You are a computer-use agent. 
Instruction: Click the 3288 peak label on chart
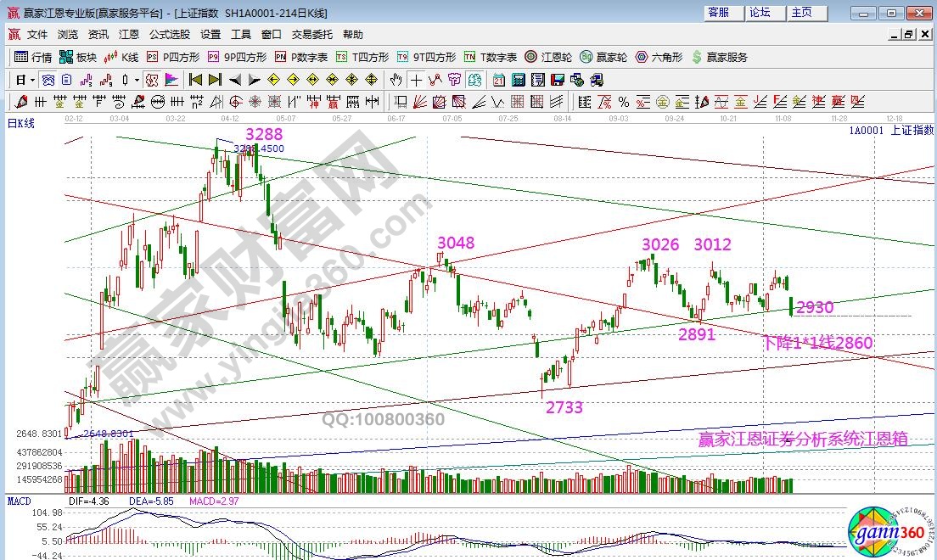(x=264, y=134)
